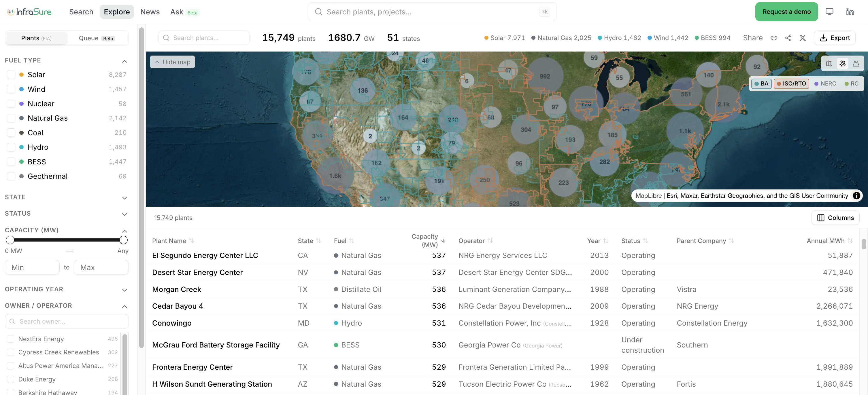This screenshot has height=395, width=868.
Task: Select the satellite map style icon
Action: [843, 63]
